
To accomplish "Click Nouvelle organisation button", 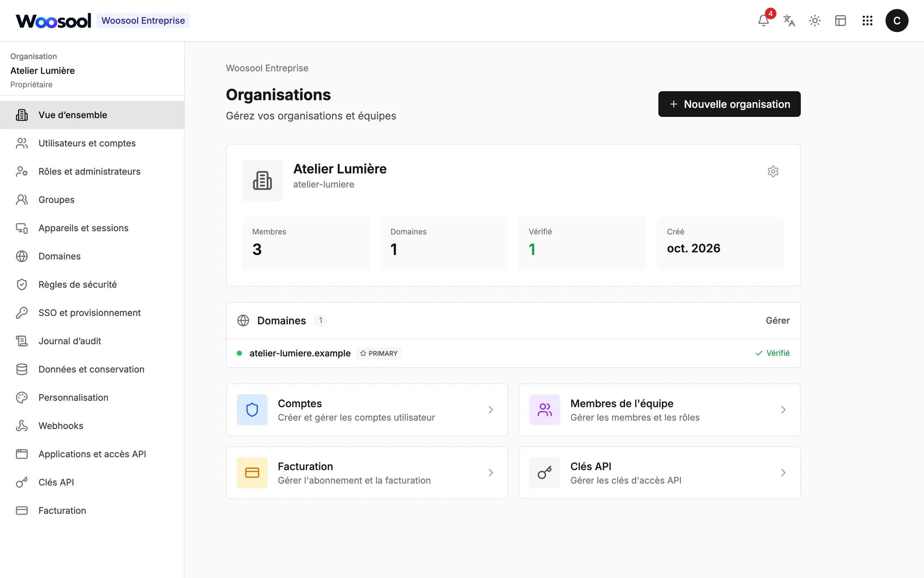I will pos(729,104).
